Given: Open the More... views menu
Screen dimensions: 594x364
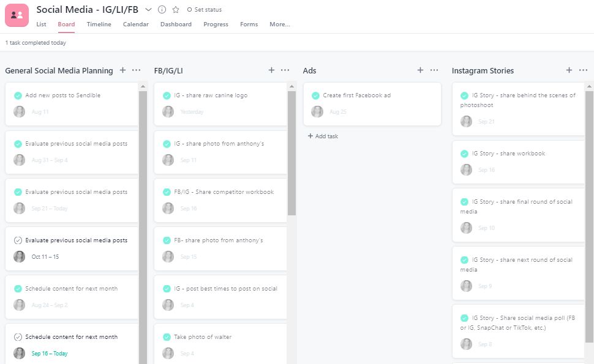Looking at the screenshot, I should click(280, 24).
